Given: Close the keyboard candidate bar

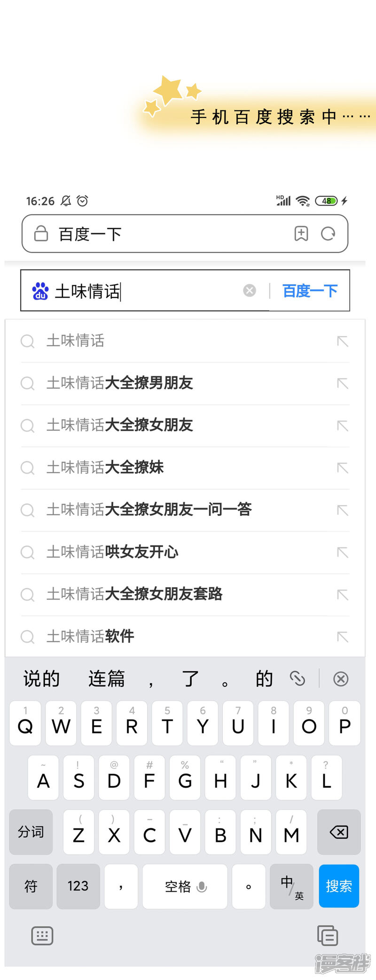Looking at the screenshot, I should click(x=341, y=679).
